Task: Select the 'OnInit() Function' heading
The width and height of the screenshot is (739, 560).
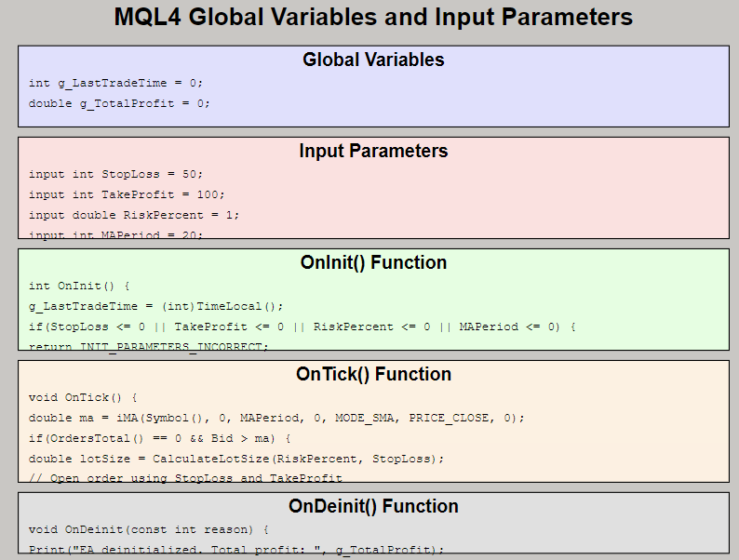Action: [373, 263]
